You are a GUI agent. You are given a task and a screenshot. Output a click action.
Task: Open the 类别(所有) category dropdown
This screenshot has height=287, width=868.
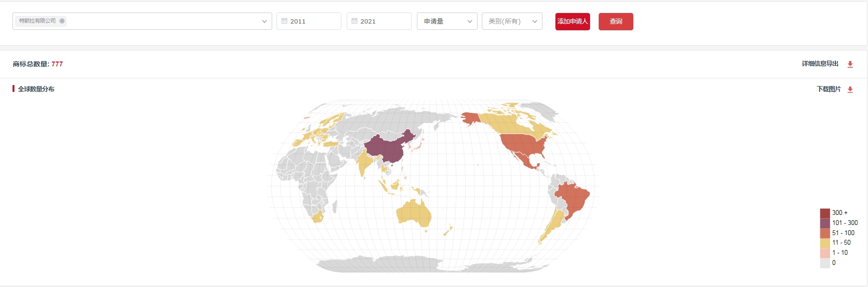(x=512, y=21)
